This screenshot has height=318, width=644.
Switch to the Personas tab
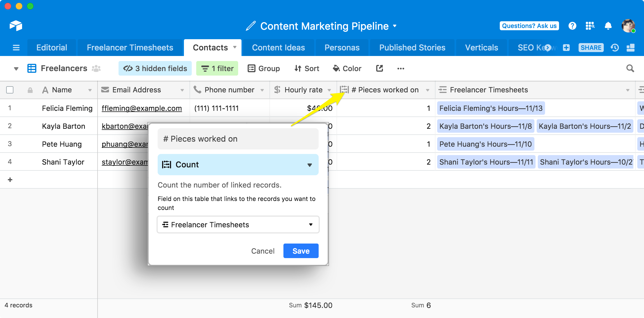(x=342, y=48)
